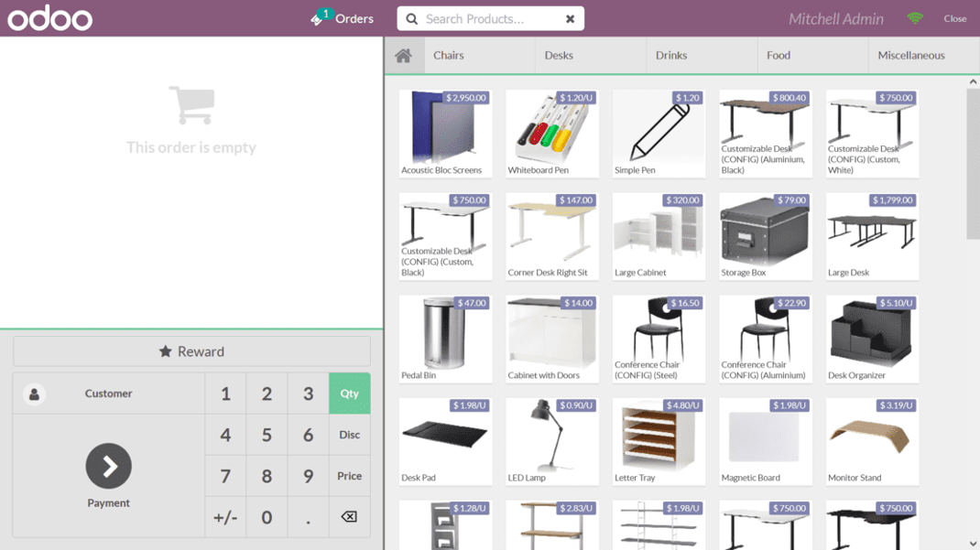This screenshot has height=550, width=980.
Task: Switch numpad to Disc mode
Action: pos(349,435)
